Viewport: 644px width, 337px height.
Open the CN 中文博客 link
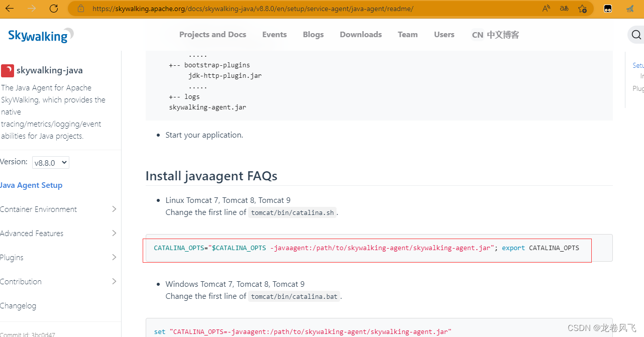(x=495, y=35)
